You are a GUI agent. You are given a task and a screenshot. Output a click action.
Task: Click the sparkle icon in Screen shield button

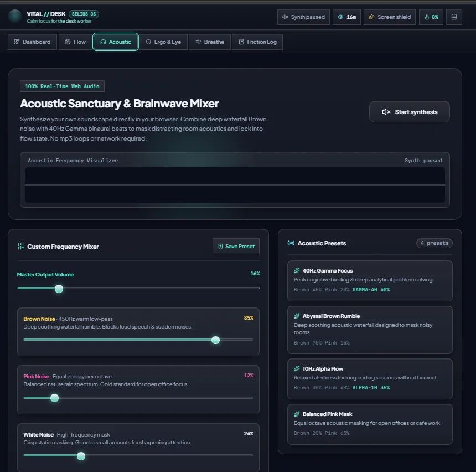(371, 17)
